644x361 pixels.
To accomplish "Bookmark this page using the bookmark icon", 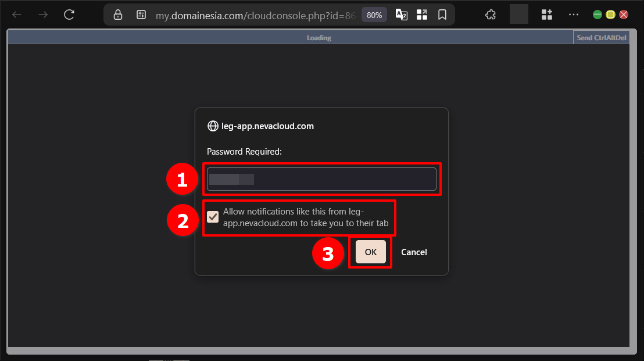I will point(442,15).
